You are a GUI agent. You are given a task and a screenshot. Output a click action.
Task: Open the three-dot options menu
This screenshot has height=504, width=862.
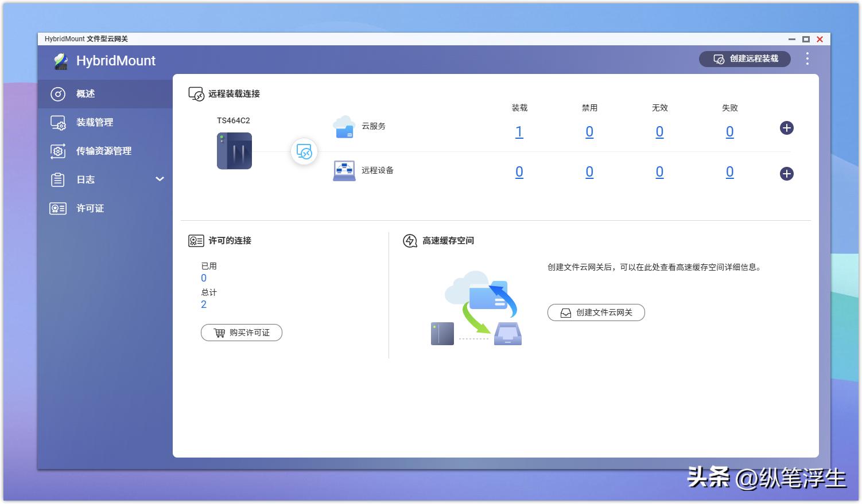pyautogui.click(x=807, y=58)
